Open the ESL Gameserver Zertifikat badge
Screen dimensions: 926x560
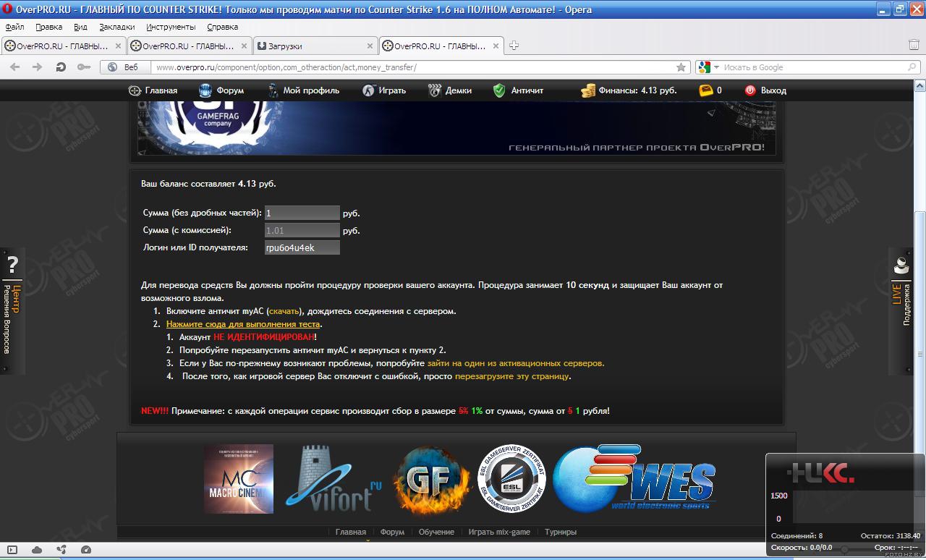coord(511,480)
